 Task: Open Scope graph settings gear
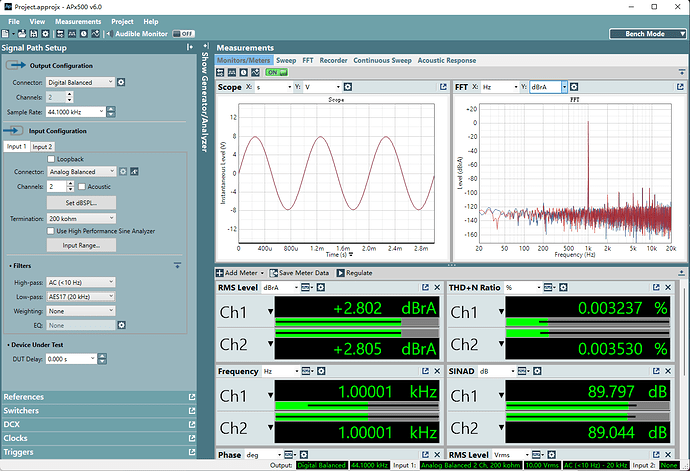348,87
